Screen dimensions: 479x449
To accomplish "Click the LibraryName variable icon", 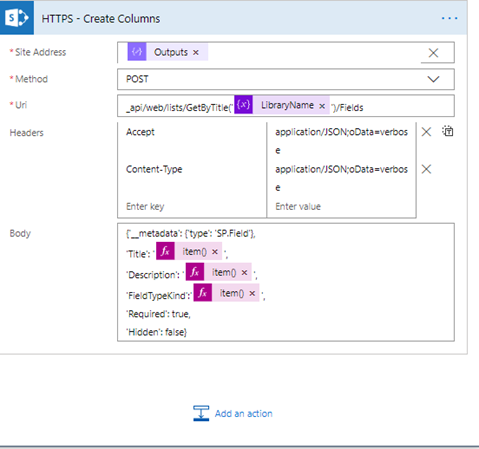I will coord(243,105).
